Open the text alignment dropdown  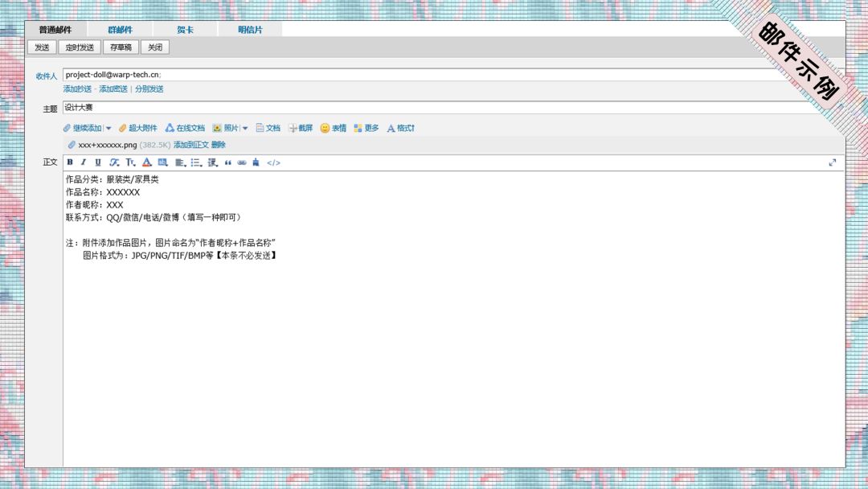[180, 162]
